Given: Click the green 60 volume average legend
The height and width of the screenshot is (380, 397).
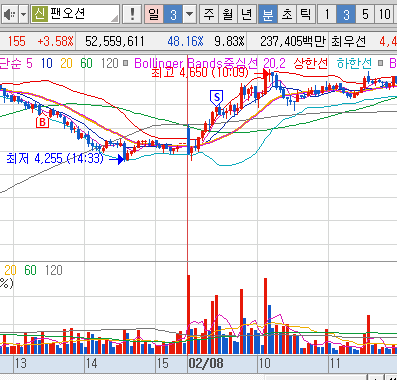Looking at the screenshot, I should click(30, 270).
